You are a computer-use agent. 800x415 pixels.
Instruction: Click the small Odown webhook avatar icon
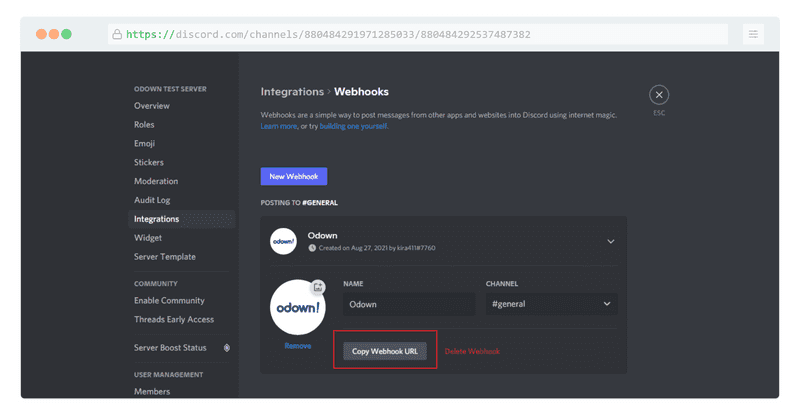pos(283,241)
